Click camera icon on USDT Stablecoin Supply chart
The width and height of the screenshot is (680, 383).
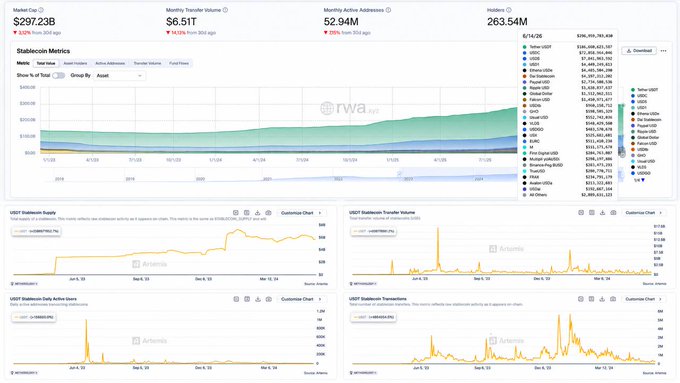tap(268, 213)
